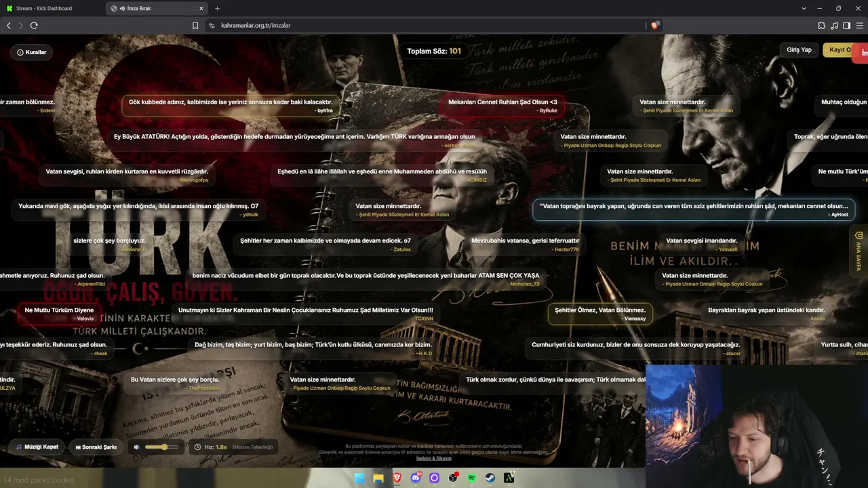Open File Explorer from the taskbar
Screen dimensions: 868x488
point(378,478)
